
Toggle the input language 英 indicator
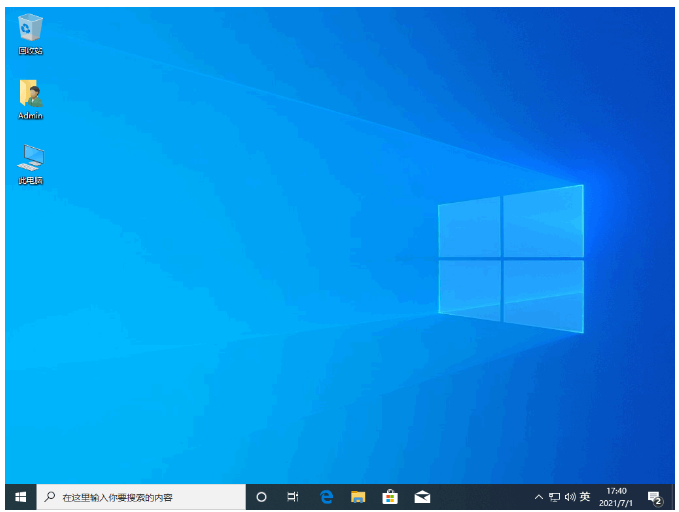click(x=585, y=497)
